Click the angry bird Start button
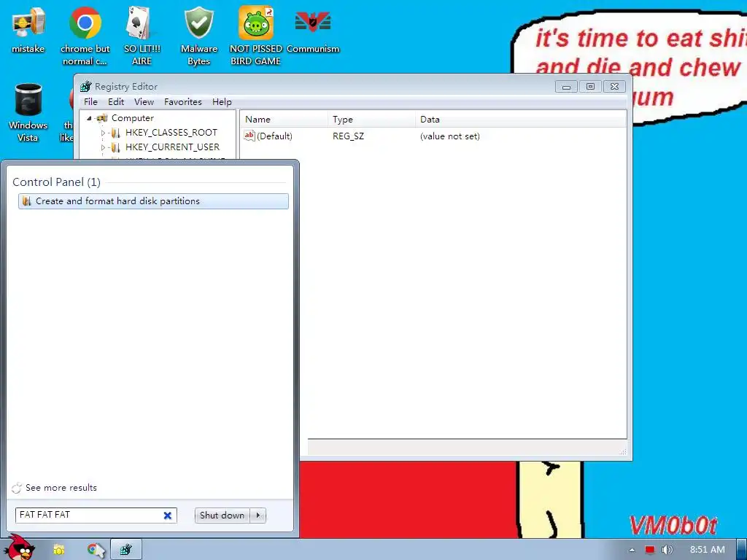 point(20,548)
